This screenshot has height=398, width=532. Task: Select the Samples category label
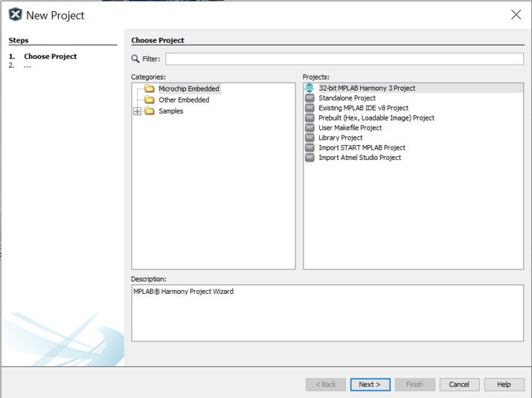pos(171,111)
